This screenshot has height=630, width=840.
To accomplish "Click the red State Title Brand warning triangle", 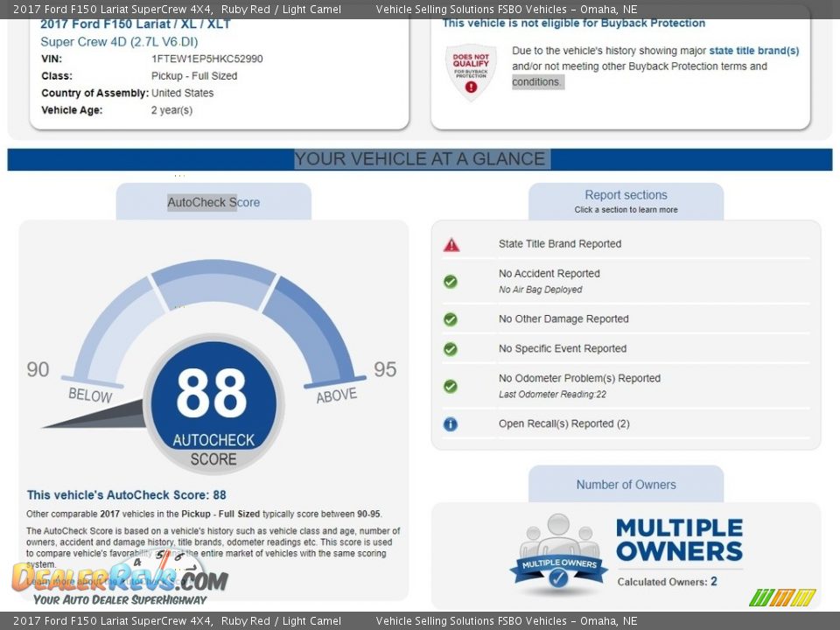I will tap(451, 245).
